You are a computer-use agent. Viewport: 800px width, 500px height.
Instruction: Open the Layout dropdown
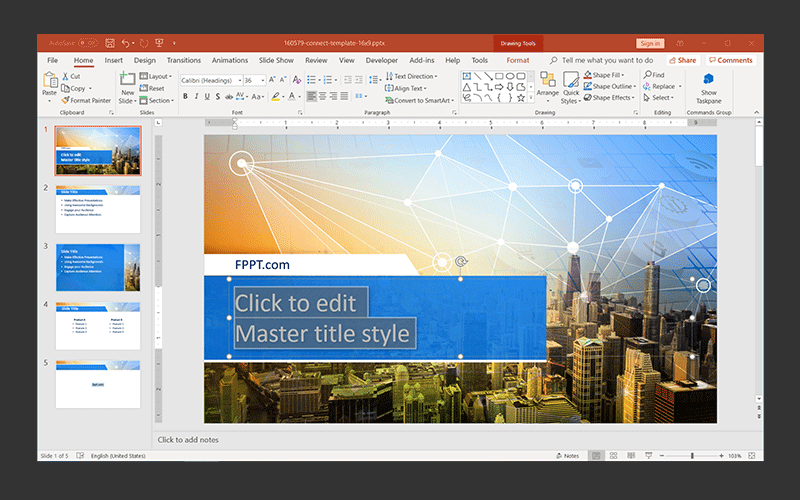[158, 76]
